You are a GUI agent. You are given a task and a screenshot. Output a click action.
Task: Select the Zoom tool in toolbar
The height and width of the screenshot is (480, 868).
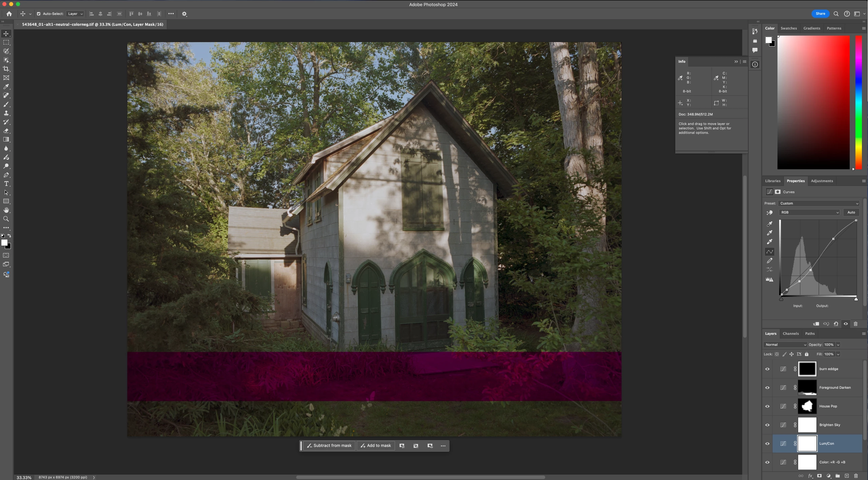coord(6,219)
